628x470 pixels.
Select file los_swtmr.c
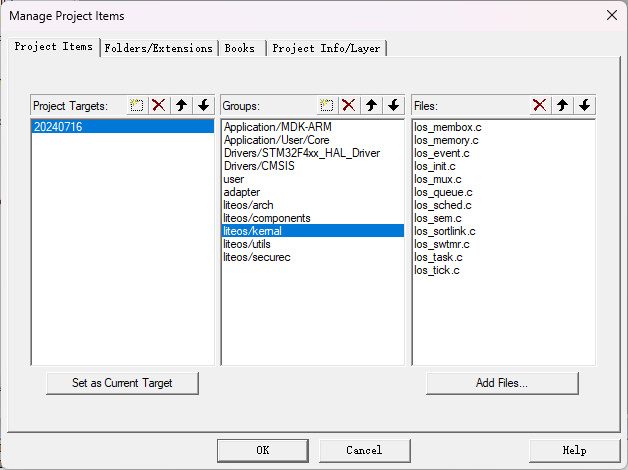click(x=503, y=244)
